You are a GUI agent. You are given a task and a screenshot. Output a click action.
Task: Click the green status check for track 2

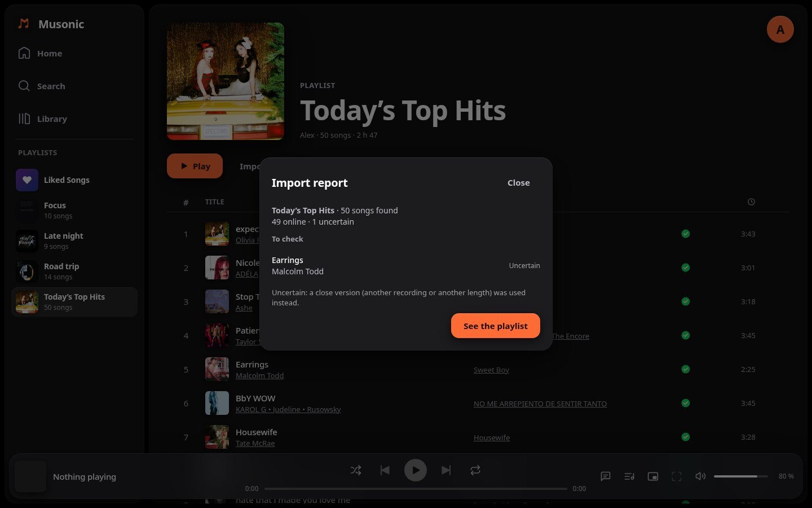(x=686, y=268)
